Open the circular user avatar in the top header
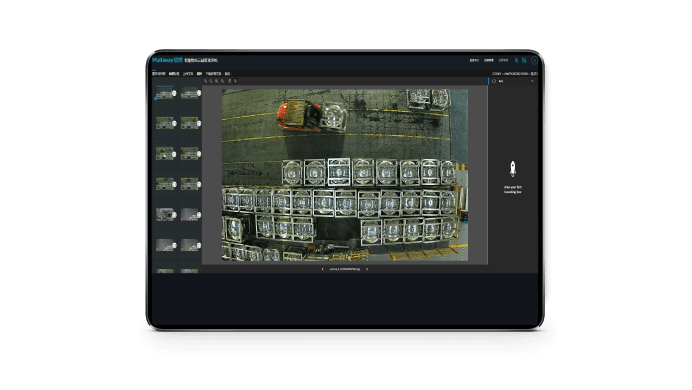The image size is (692, 390). tap(534, 60)
